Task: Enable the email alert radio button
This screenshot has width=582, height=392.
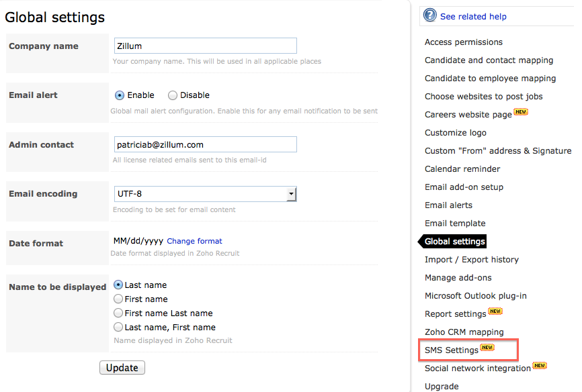Action: click(120, 95)
